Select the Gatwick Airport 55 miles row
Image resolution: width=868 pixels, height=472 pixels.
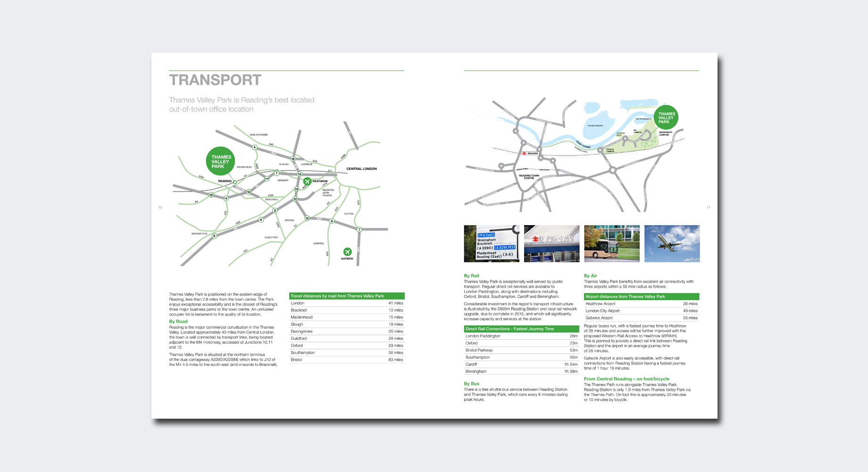642,318
